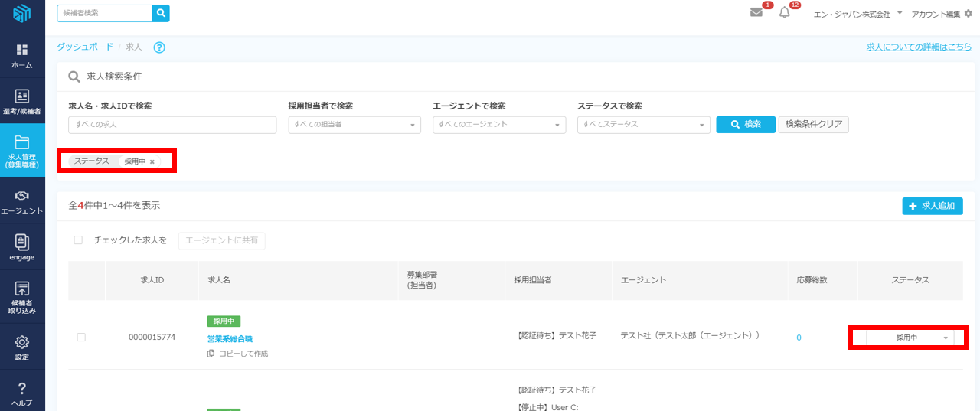
Task: Check the チェックした求人を select-all checkbox
Action: 78,240
